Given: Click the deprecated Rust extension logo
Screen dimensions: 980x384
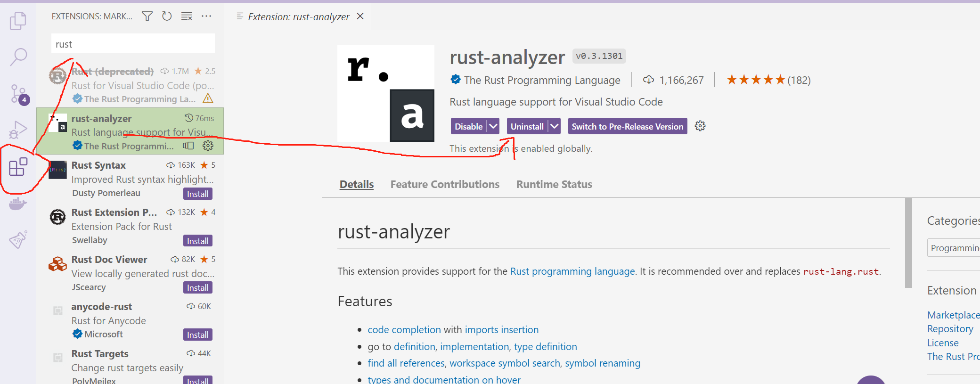Looking at the screenshot, I should point(58,75).
